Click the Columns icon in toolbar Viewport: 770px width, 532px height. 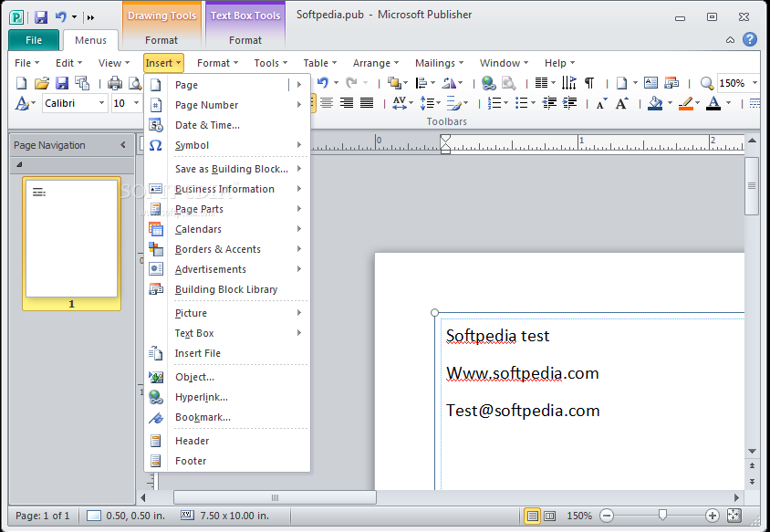541,83
